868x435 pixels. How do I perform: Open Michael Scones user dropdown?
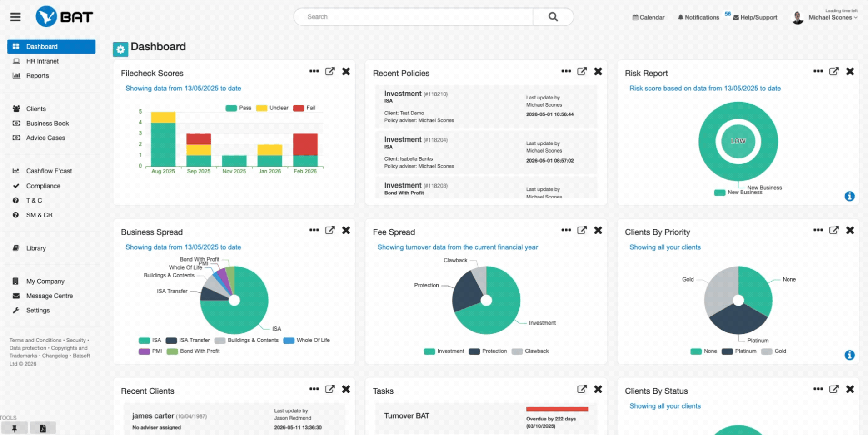click(833, 17)
